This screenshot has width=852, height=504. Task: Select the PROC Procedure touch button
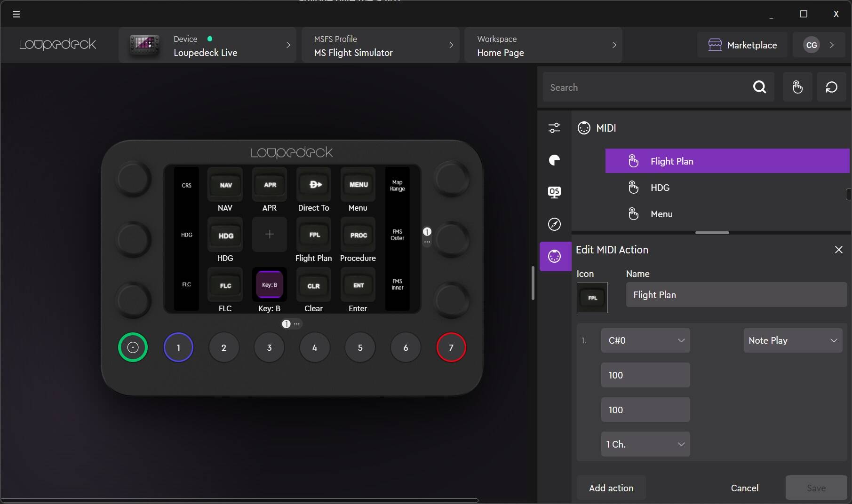(x=358, y=235)
